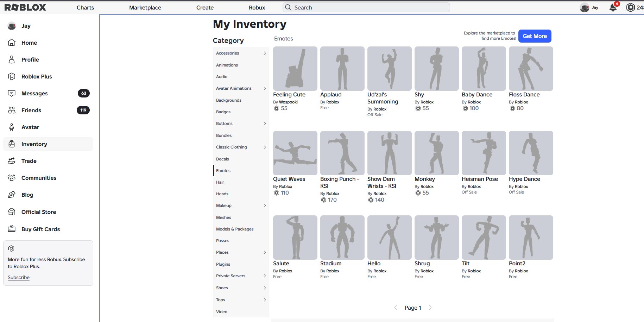Click the Inventory sidebar item
This screenshot has height=322, width=644.
point(48,144)
